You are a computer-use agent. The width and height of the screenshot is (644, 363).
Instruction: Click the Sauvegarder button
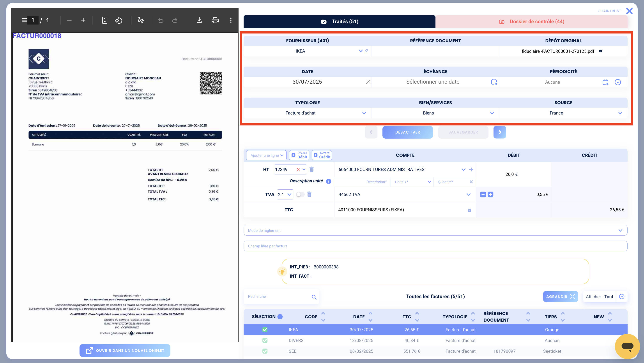(463, 132)
